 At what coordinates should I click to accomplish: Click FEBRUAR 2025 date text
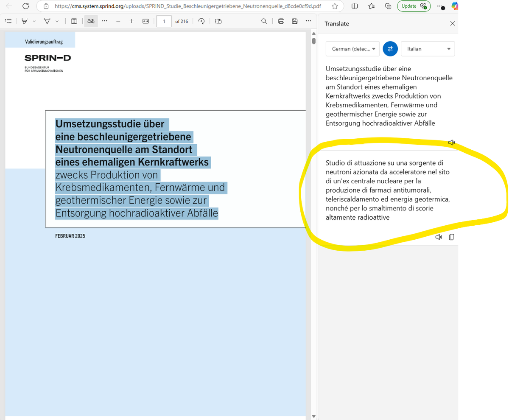click(x=70, y=236)
